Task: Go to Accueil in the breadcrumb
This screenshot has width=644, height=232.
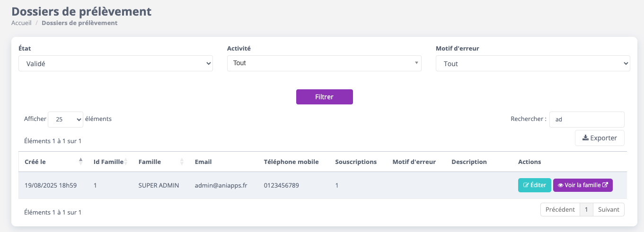Action: point(21,23)
